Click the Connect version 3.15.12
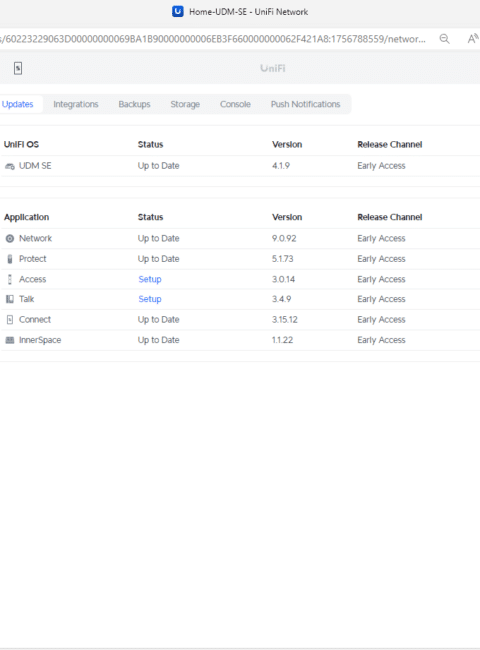This screenshot has height=650, width=480. 285,320
